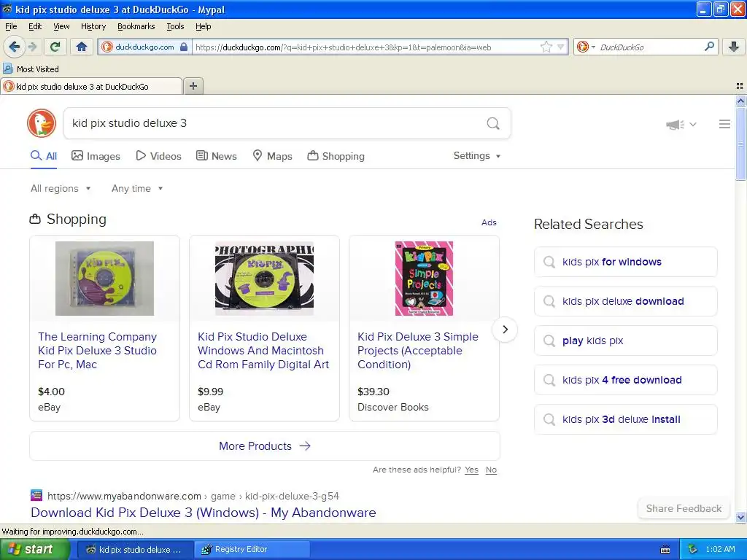Open the Edit menu
This screenshot has height=560, width=747.
[35, 26]
